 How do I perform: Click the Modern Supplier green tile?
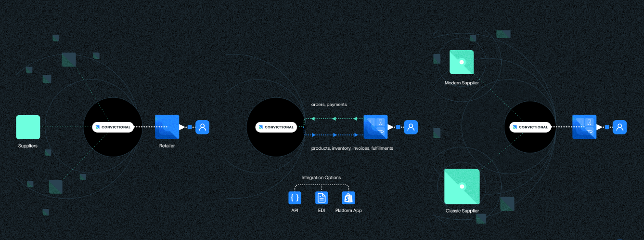pos(462,62)
